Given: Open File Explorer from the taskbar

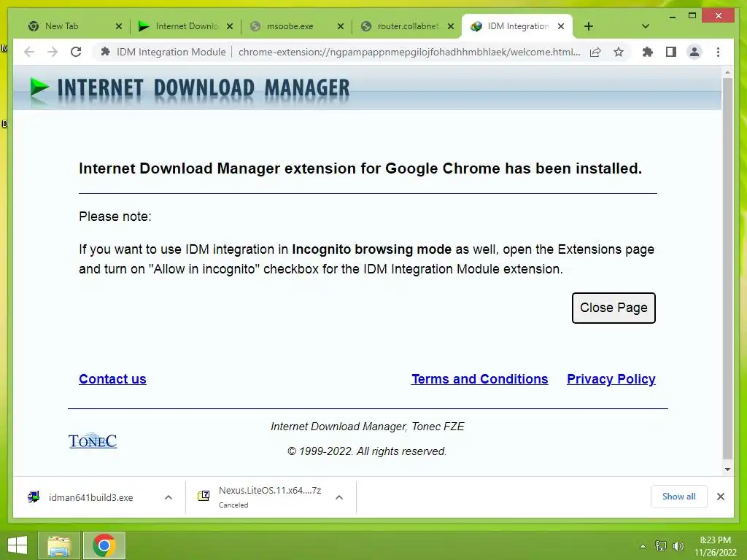Looking at the screenshot, I should pos(59,545).
